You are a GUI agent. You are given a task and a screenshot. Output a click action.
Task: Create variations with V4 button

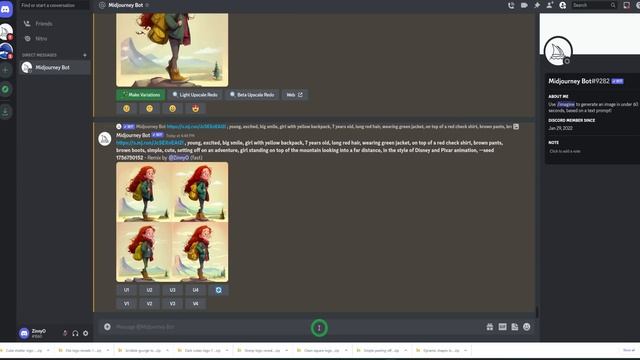(196, 304)
